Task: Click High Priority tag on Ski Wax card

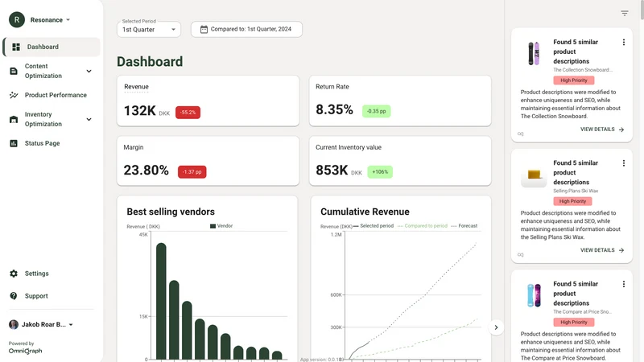Action: pyautogui.click(x=572, y=201)
